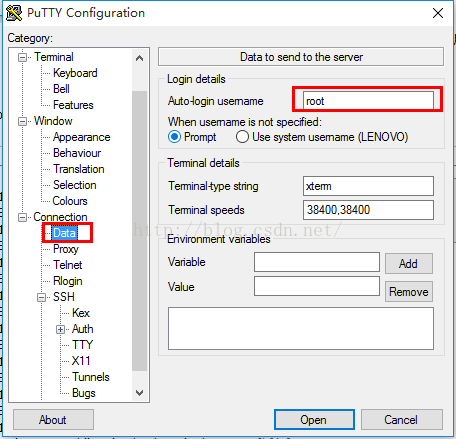Click the Add button
Screen dimensions: 456x439
409,264
